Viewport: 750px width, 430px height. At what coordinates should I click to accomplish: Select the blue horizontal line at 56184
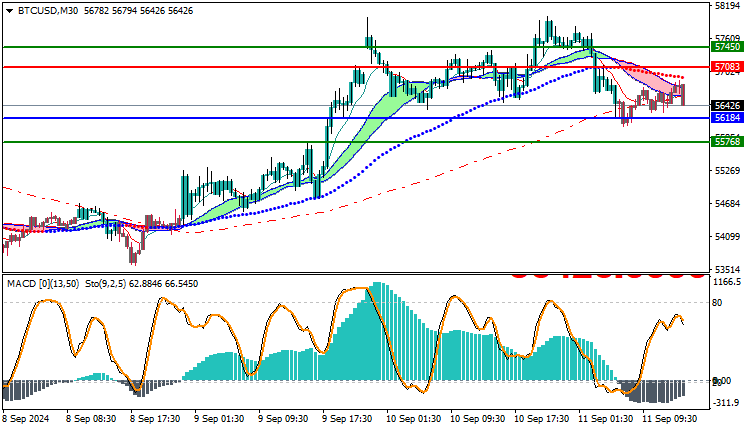coord(356,118)
